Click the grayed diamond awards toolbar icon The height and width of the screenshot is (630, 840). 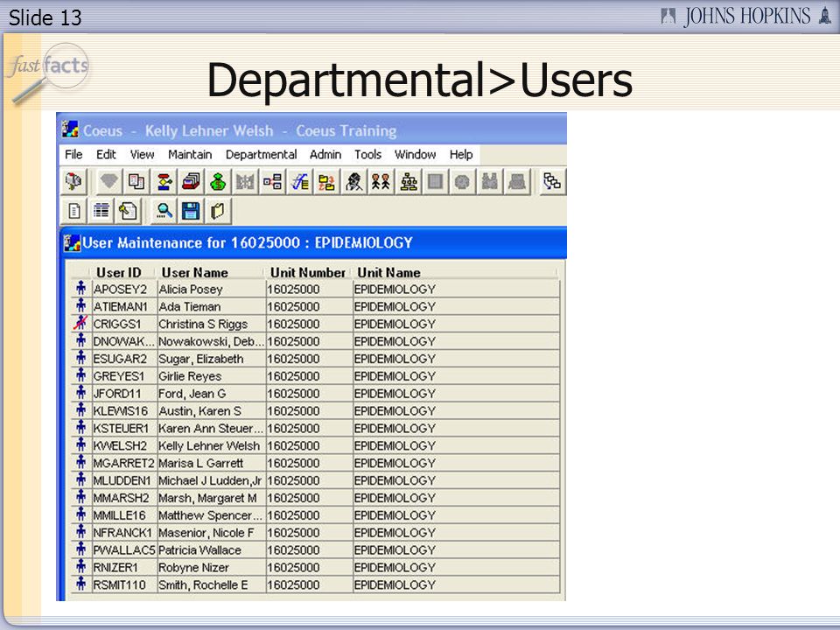(x=109, y=182)
